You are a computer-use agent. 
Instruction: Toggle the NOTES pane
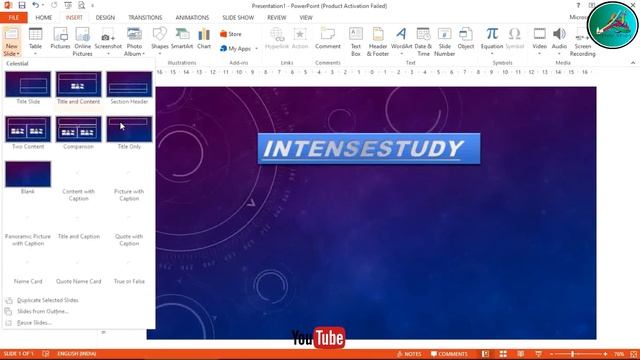pyautogui.click(x=409, y=354)
